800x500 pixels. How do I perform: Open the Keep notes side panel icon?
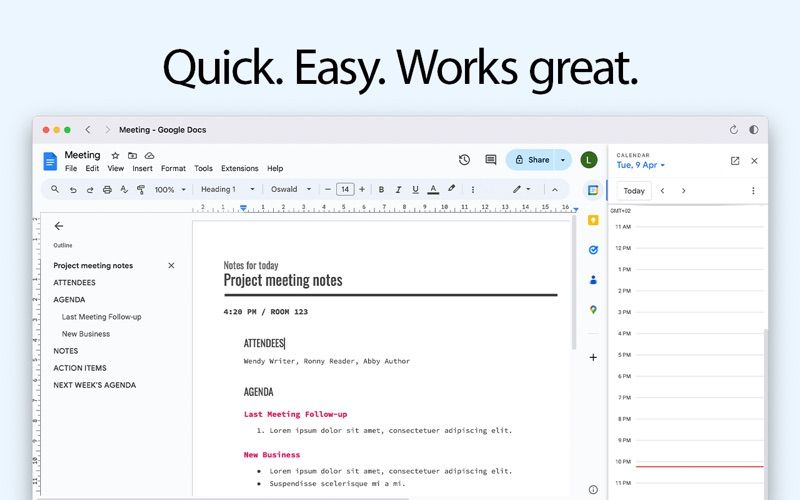pos(593,220)
